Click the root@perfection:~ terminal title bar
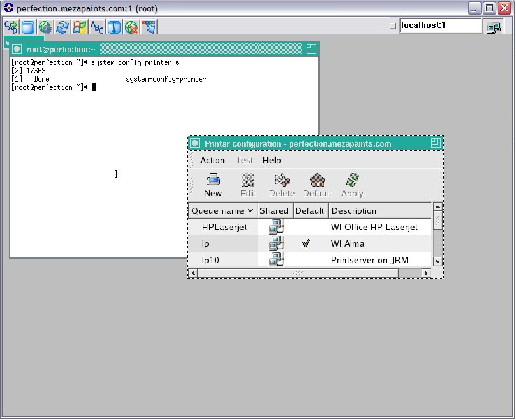 pyautogui.click(x=164, y=49)
